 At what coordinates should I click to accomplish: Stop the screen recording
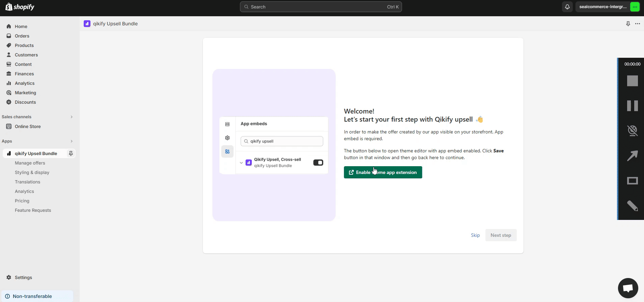pyautogui.click(x=633, y=81)
